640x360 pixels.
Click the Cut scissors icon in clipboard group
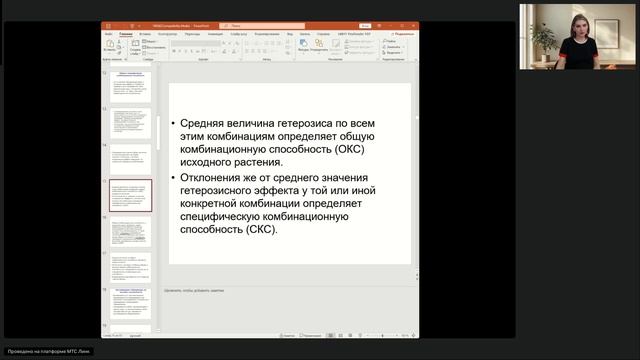coord(119,42)
